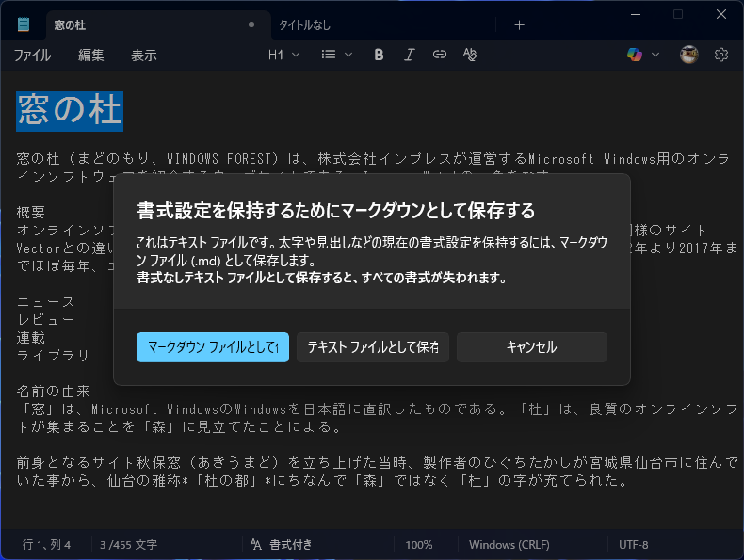The image size is (744, 560).
Task: Open the 編集 menu
Action: [x=90, y=55]
